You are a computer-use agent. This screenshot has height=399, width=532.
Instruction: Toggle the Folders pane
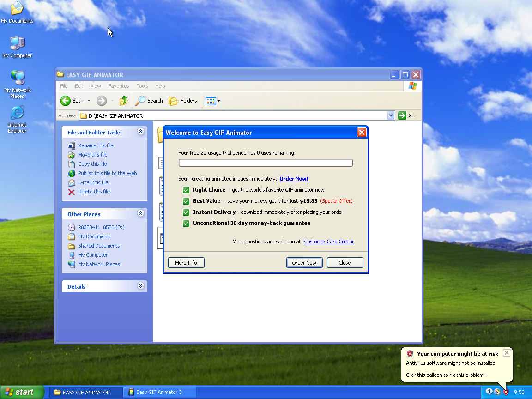click(x=182, y=101)
